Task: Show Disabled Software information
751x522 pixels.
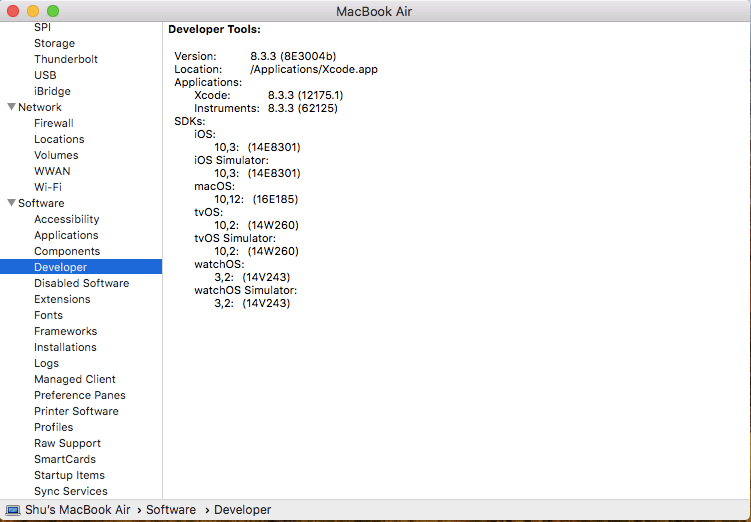Action: (81, 283)
